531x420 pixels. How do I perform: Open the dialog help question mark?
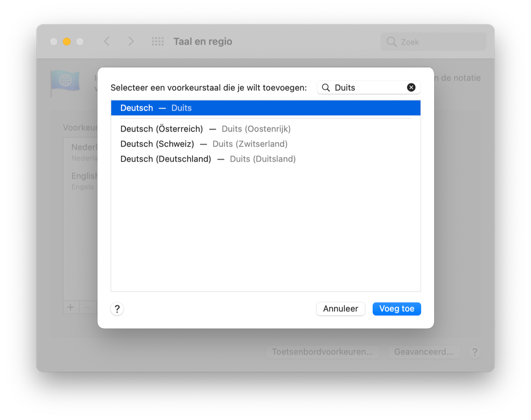117,309
